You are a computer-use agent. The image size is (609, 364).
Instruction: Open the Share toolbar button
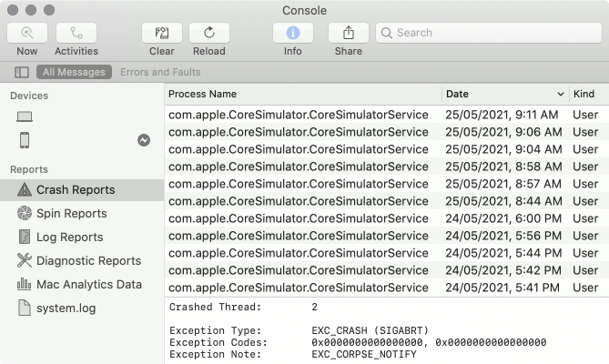(349, 33)
